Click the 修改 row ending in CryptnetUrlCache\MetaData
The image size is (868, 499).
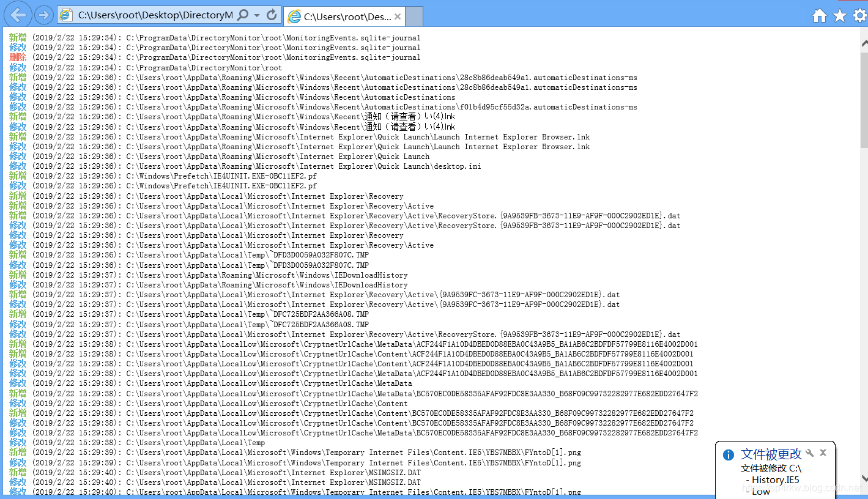click(211, 383)
